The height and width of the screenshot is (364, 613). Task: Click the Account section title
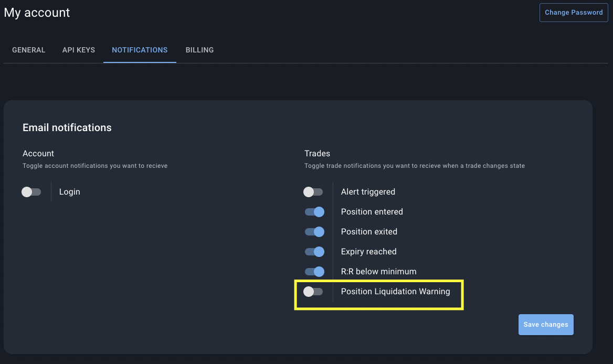pos(38,154)
